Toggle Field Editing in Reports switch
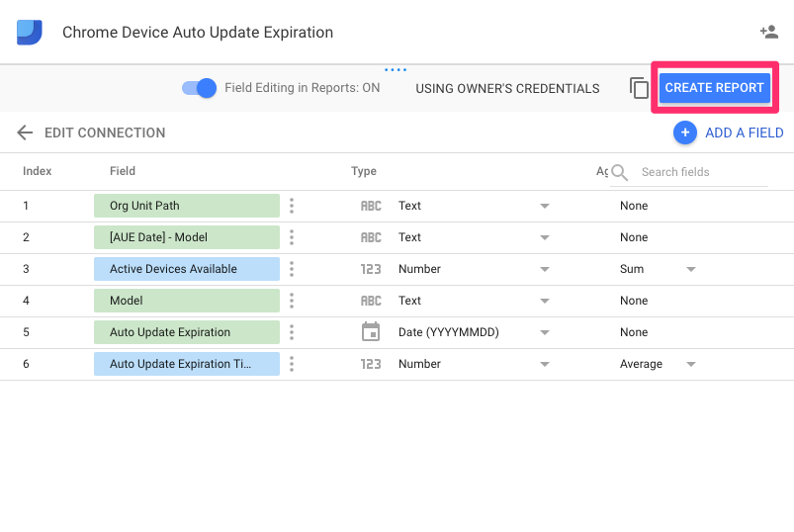 tap(199, 88)
